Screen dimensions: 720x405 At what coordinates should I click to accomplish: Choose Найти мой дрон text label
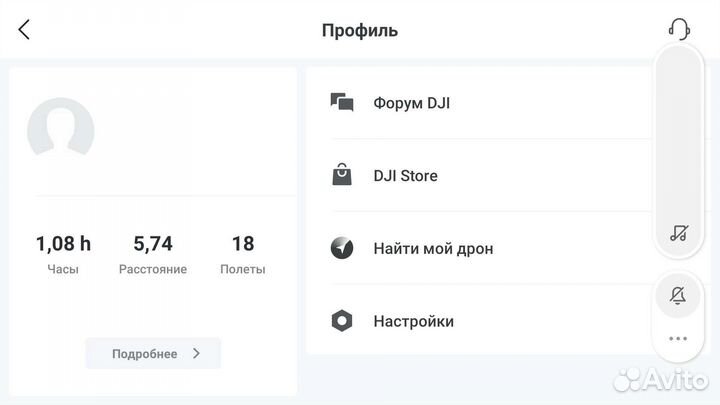click(x=433, y=248)
